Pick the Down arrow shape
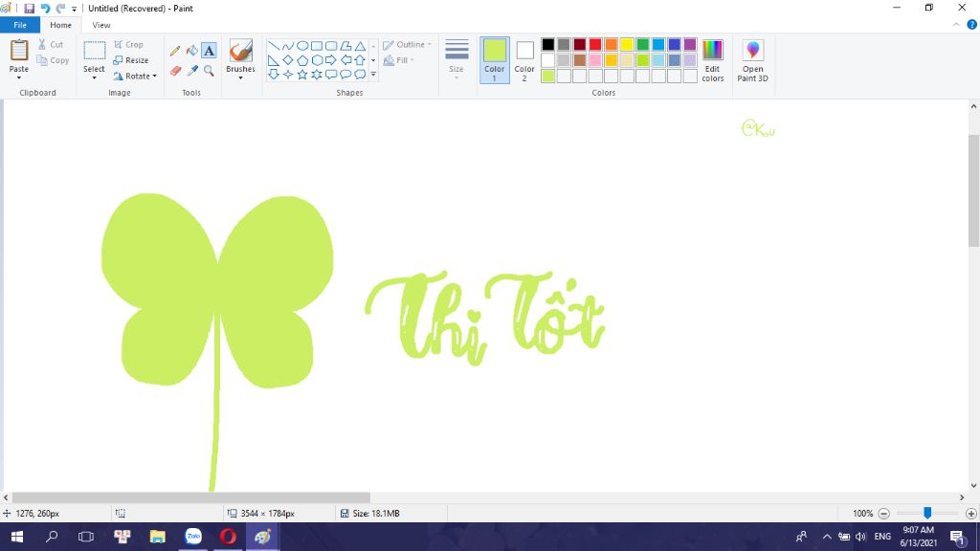The image size is (980, 551). [x=274, y=75]
